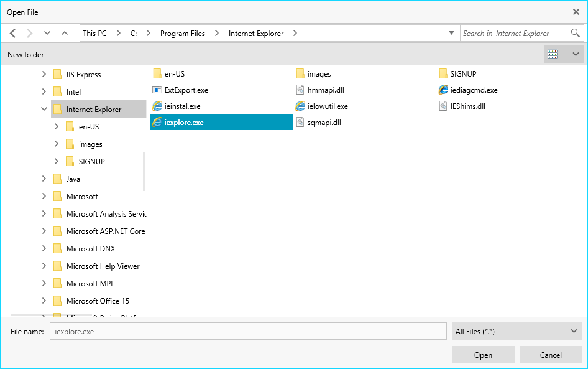Click C: in the breadcrumb path
This screenshot has height=369, width=588.
pyautogui.click(x=134, y=34)
